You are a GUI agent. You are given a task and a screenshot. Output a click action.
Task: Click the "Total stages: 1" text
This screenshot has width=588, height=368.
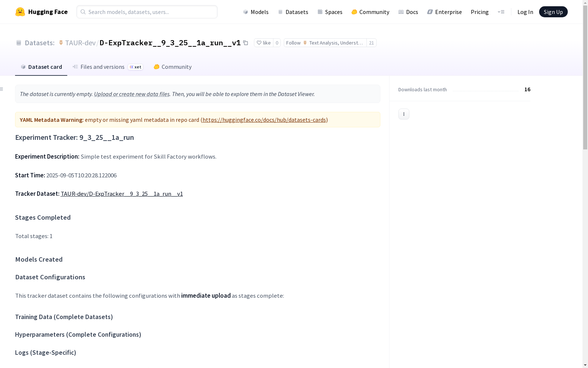(x=34, y=236)
